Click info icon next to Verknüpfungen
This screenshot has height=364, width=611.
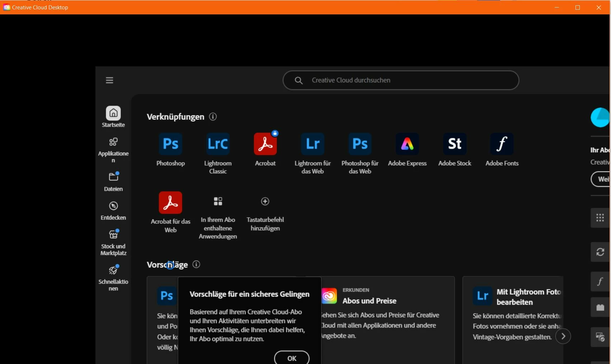tap(213, 117)
